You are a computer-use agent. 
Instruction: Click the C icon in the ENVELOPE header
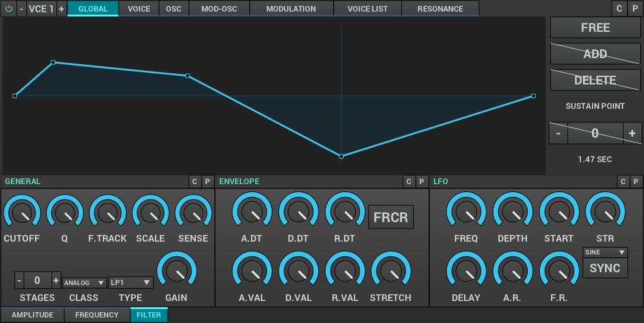point(408,182)
